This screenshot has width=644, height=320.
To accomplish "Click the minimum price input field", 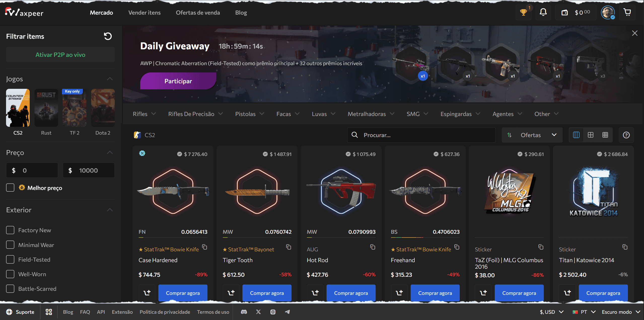I will 32,170.
